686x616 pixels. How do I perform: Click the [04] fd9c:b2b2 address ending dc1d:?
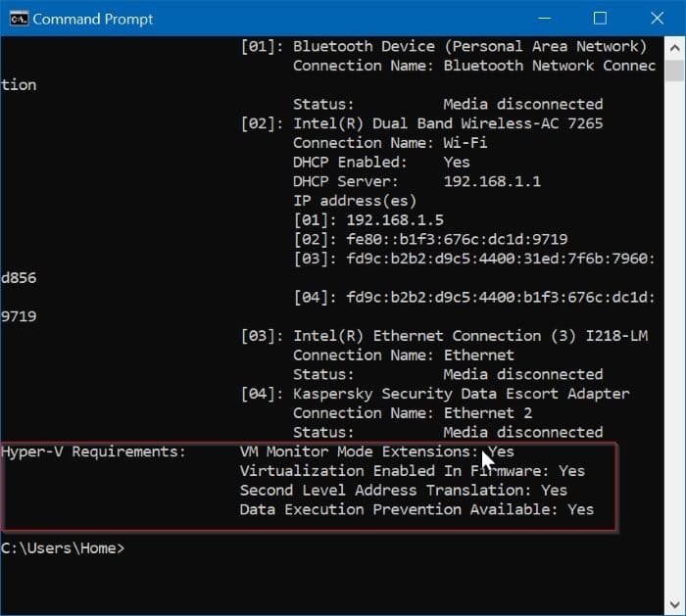(x=501, y=298)
